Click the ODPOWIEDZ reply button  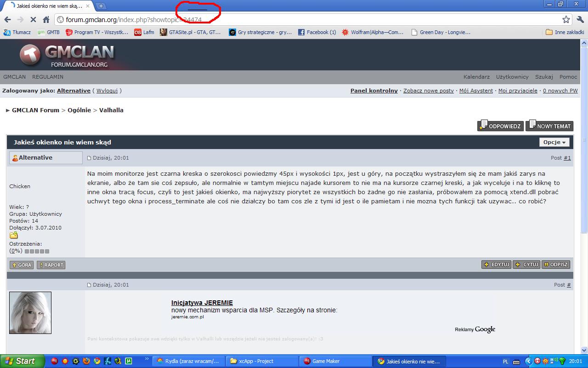coord(500,126)
